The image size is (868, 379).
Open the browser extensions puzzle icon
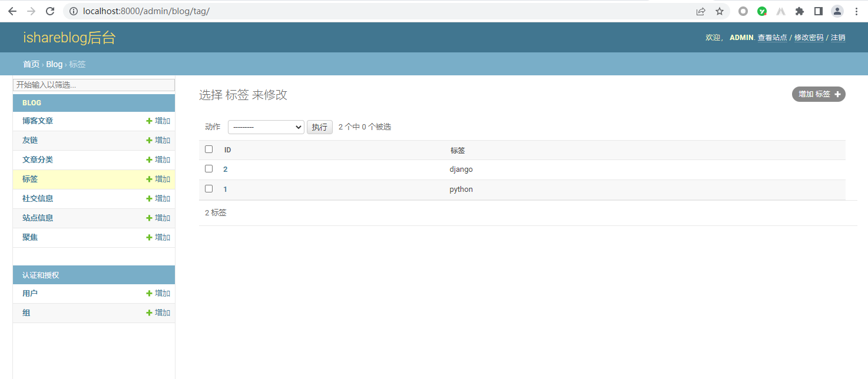point(799,11)
